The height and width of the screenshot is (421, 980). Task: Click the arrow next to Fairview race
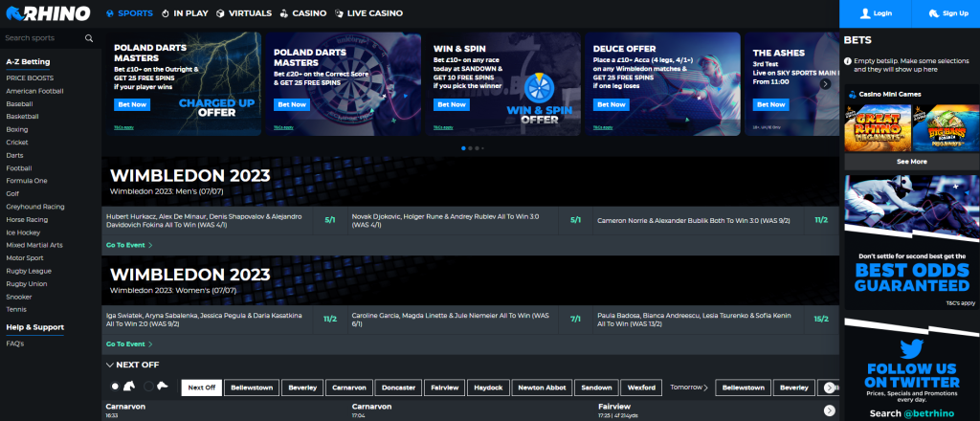[829, 410]
